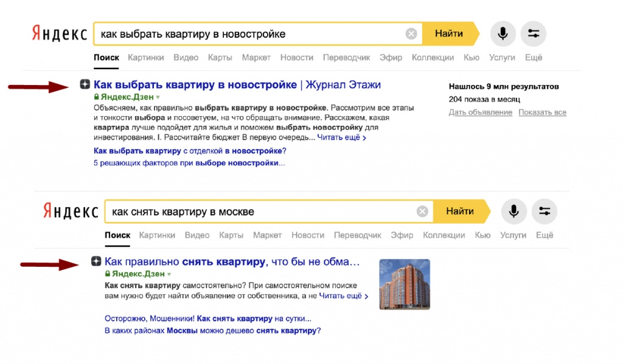This screenshot has width=623, height=364.
Task: Open the Ещё menu in top navigation
Action: click(534, 58)
